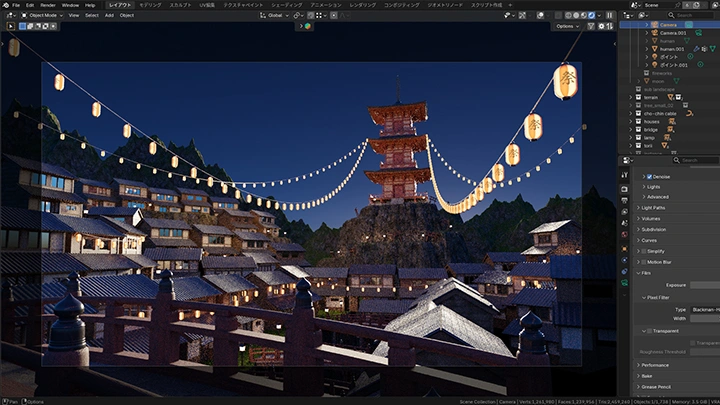Toggle the snapping magnet button

pos(311,15)
